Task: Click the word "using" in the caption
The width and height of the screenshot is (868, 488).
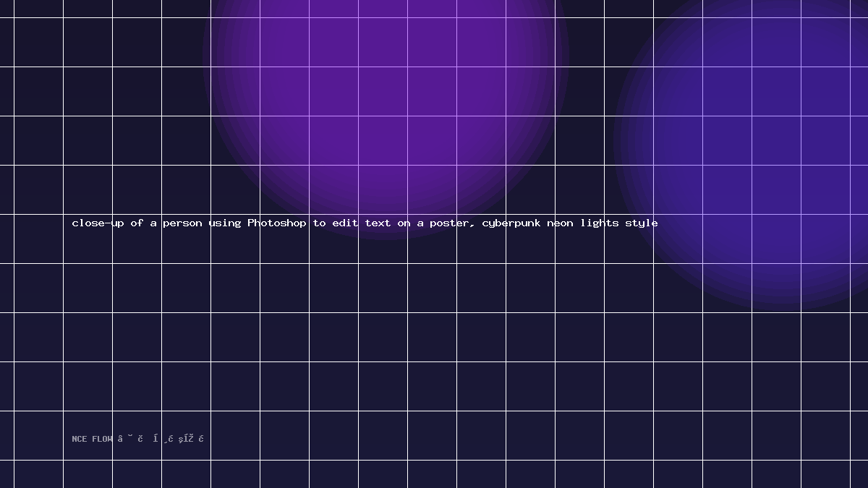Action: coord(225,223)
